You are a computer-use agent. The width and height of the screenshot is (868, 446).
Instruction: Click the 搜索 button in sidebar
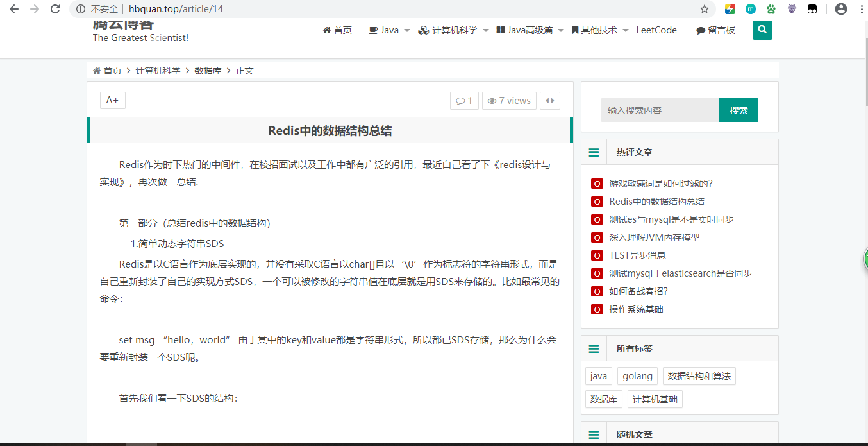click(x=739, y=110)
